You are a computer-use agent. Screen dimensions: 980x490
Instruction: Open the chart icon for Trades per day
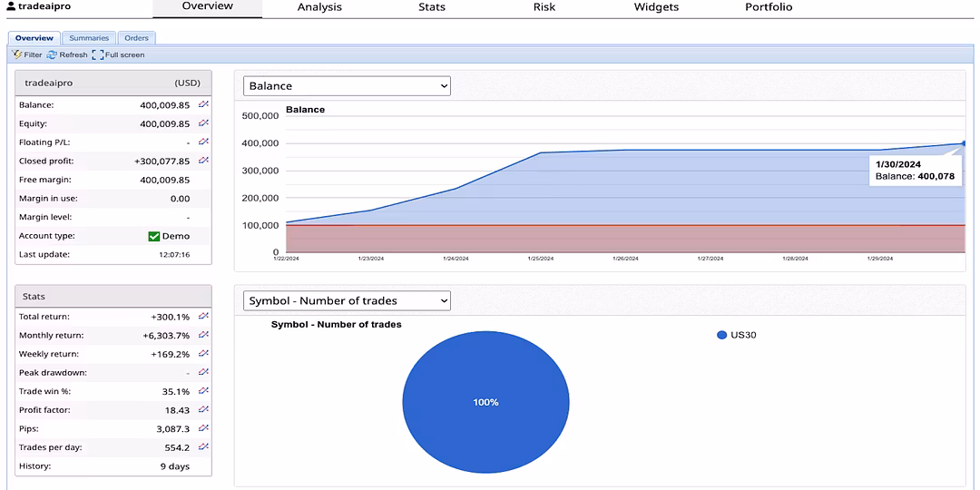coord(203,446)
